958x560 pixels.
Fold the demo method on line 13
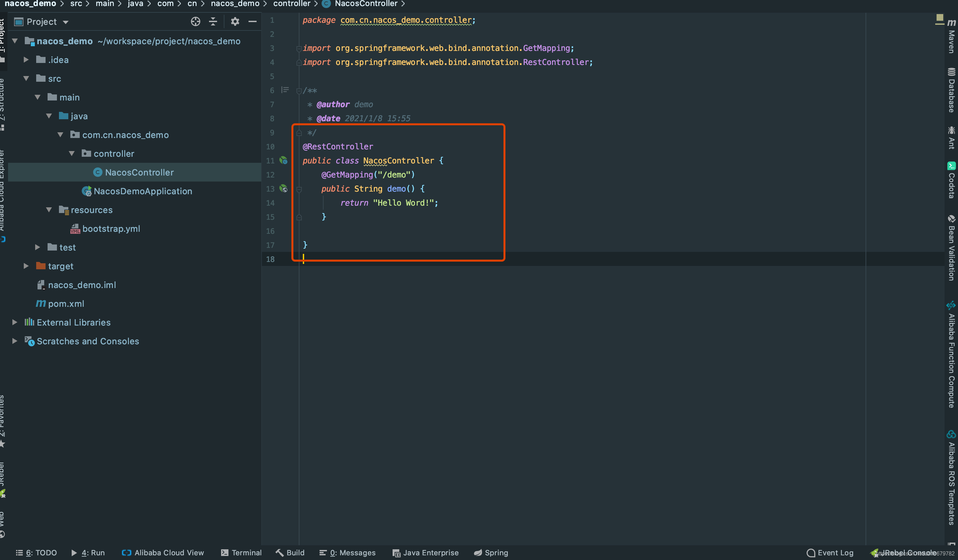click(299, 189)
